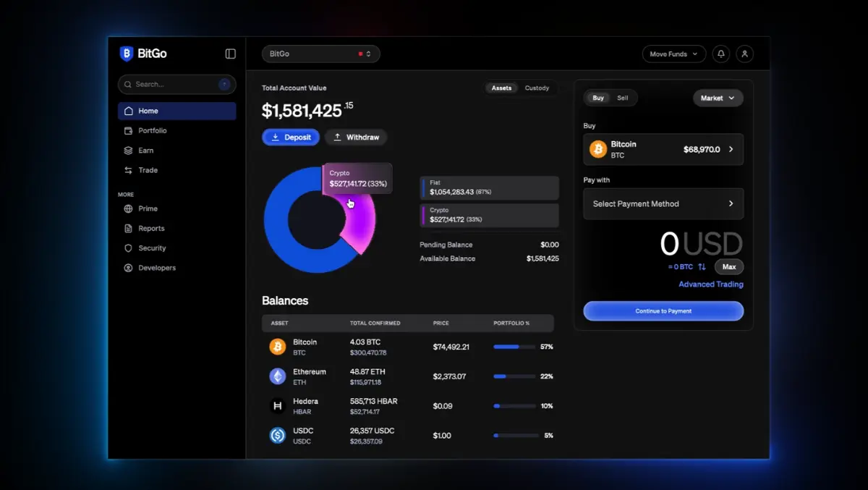This screenshot has width=868, height=490.
Task: Click the Deposit button
Action: point(291,138)
